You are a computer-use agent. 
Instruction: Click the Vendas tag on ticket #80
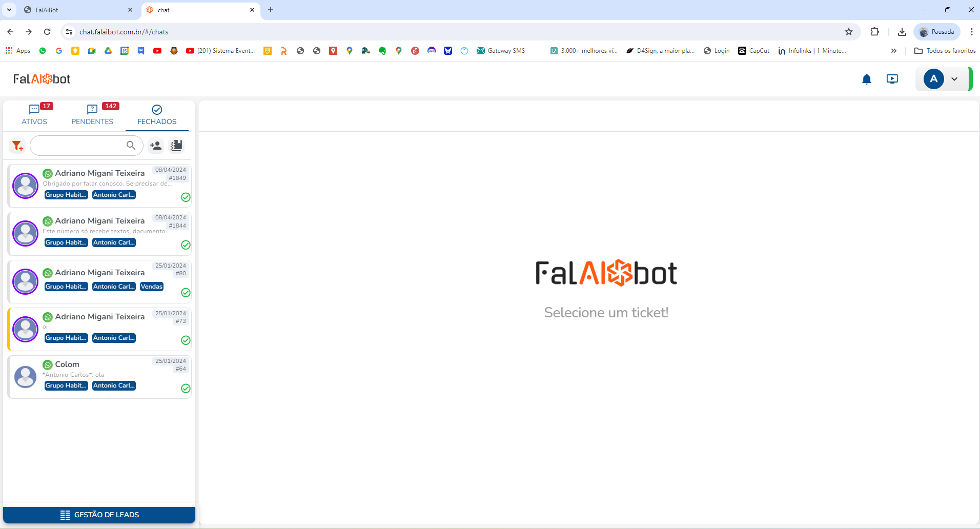coord(152,287)
